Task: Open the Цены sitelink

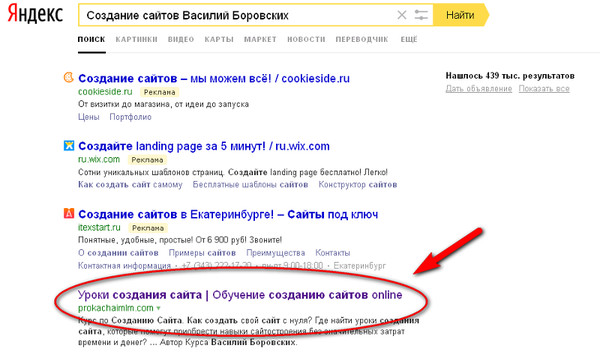Action: (x=89, y=117)
